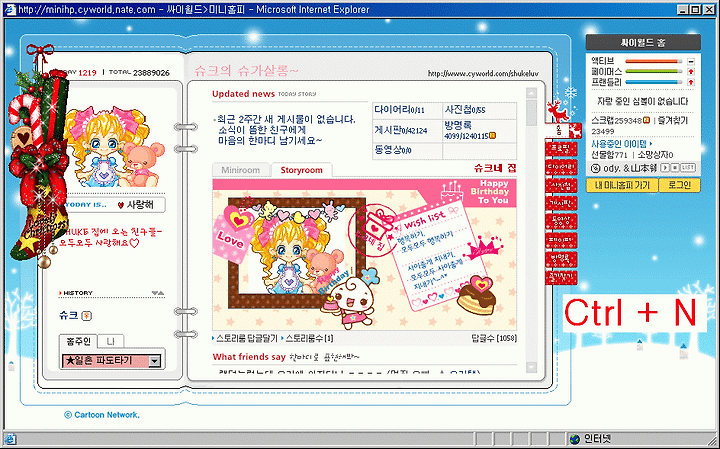Click 선물함 771 link
The width and height of the screenshot is (720, 449).
tap(609, 155)
